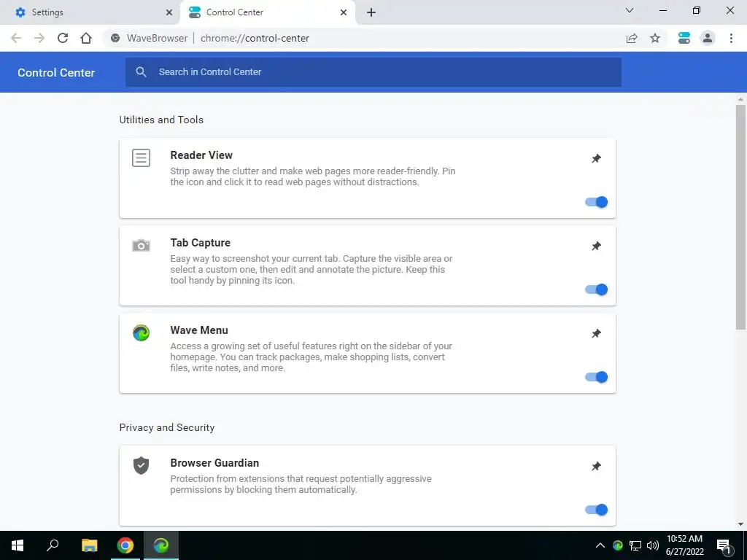The height and width of the screenshot is (560, 747).
Task: Click the Browser Guardian shield icon
Action: point(141,465)
